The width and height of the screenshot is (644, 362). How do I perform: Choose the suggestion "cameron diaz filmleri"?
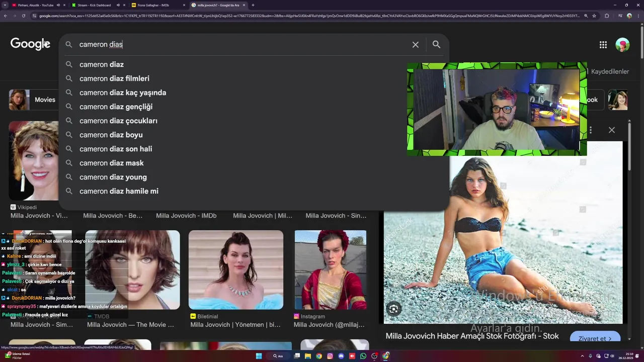[x=254, y=78]
